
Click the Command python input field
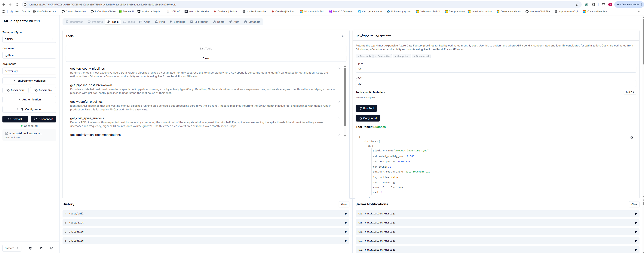click(x=29, y=55)
